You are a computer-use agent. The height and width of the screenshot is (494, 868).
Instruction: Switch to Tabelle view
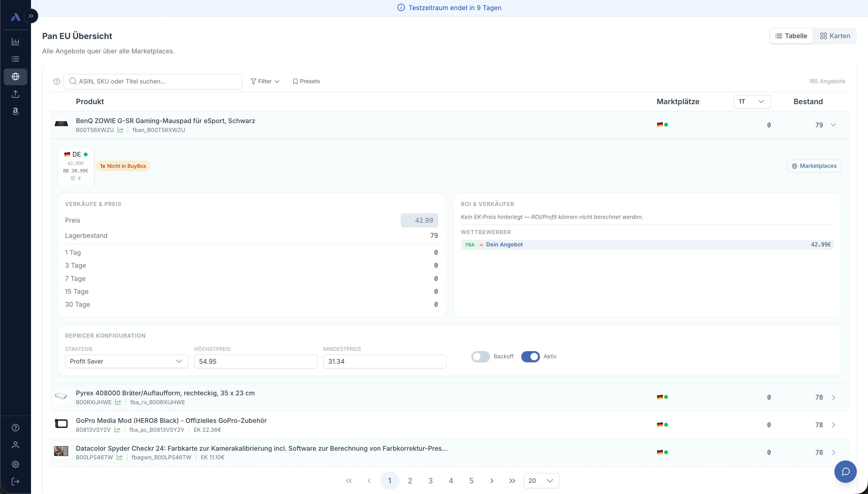pyautogui.click(x=791, y=36)
